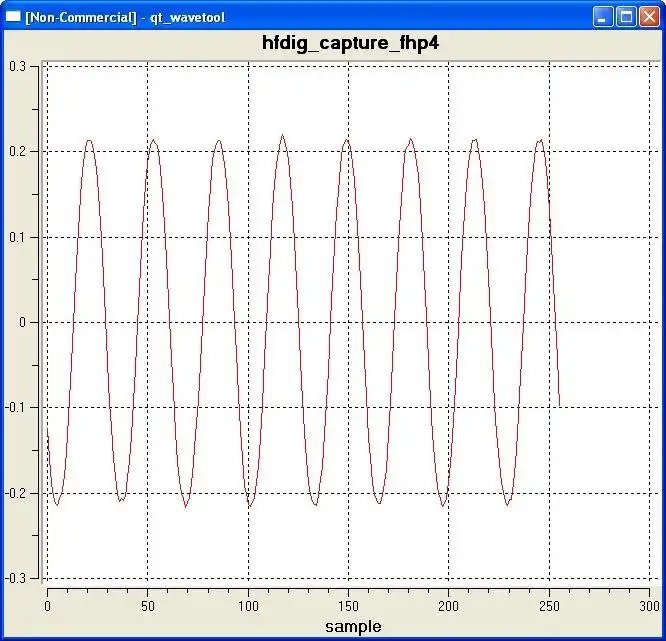
Task: Click the 300 tick on the sample axis
Action: pos(648,606)
